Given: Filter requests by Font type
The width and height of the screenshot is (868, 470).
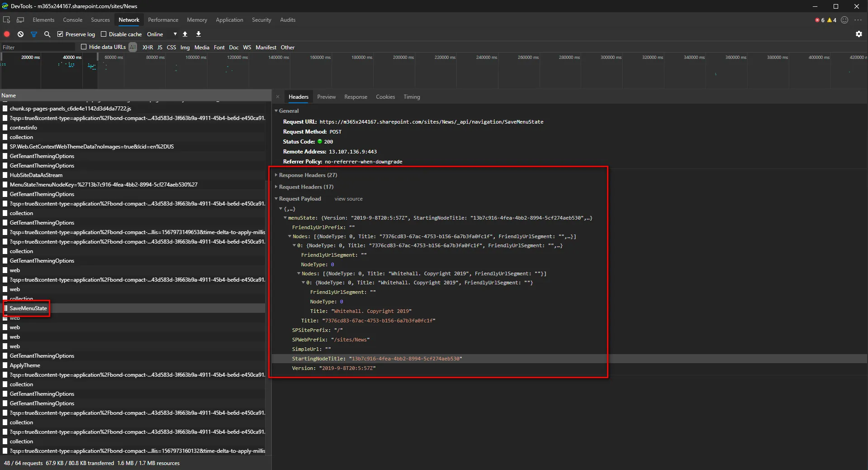Looking at the screenshot, I should coord(219,47).
